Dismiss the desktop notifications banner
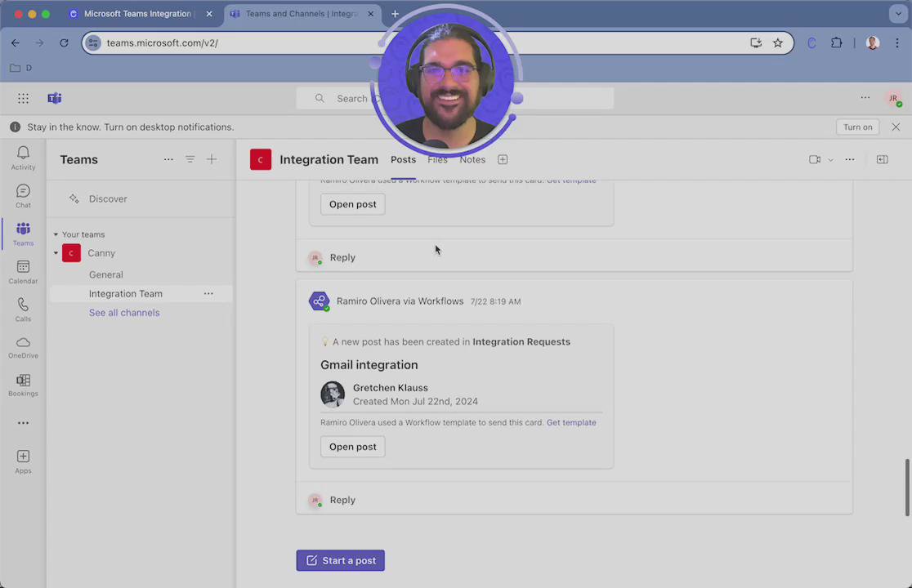 point(896,127)
